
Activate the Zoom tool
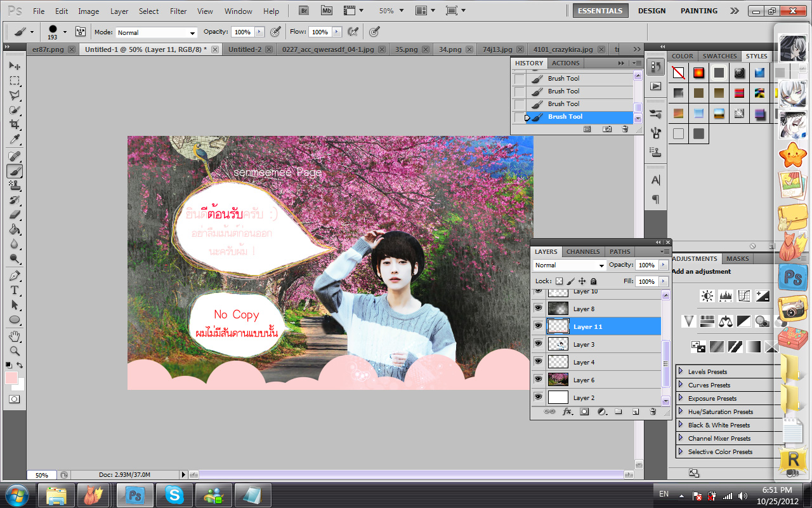(15, 351)
